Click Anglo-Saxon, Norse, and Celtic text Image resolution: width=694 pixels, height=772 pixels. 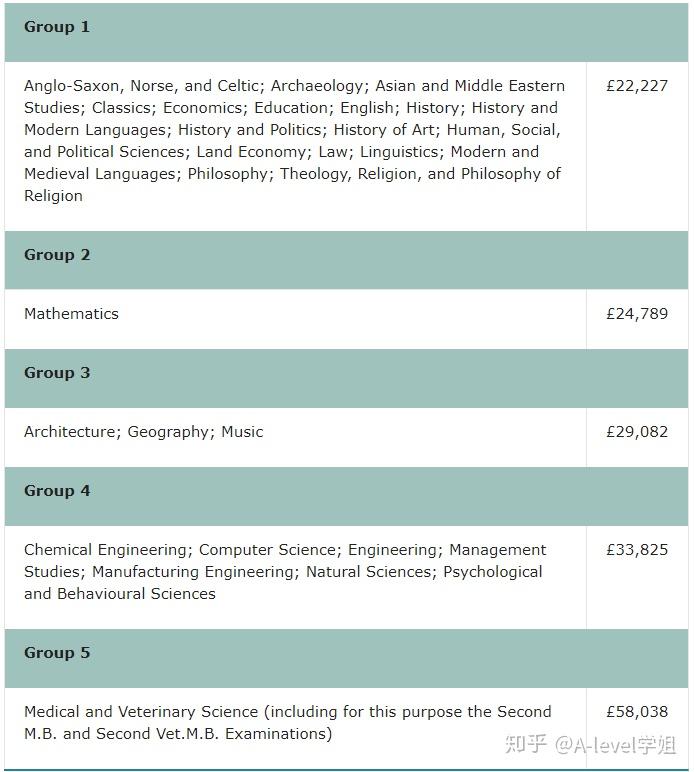pyautogui.click(x=142, y=86)
